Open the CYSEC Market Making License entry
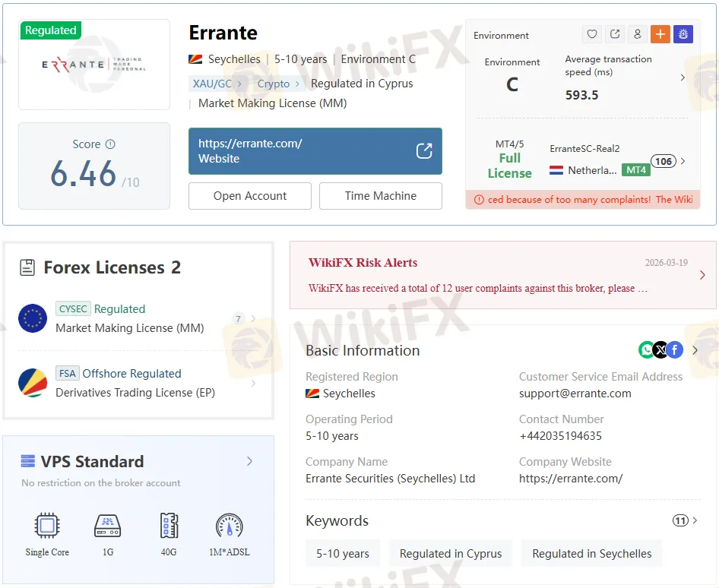 (x=137, y=319)
